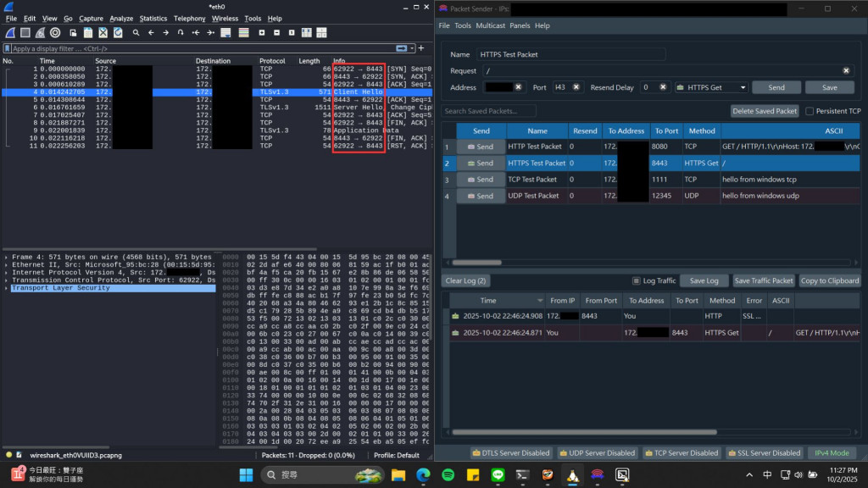Open Spotify from the Windows taskbar
This screenshot has width=868, height=488.
pos(448,474)
